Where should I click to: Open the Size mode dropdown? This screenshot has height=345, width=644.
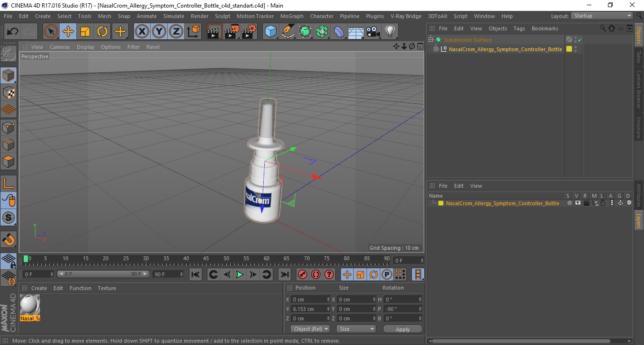356,329
